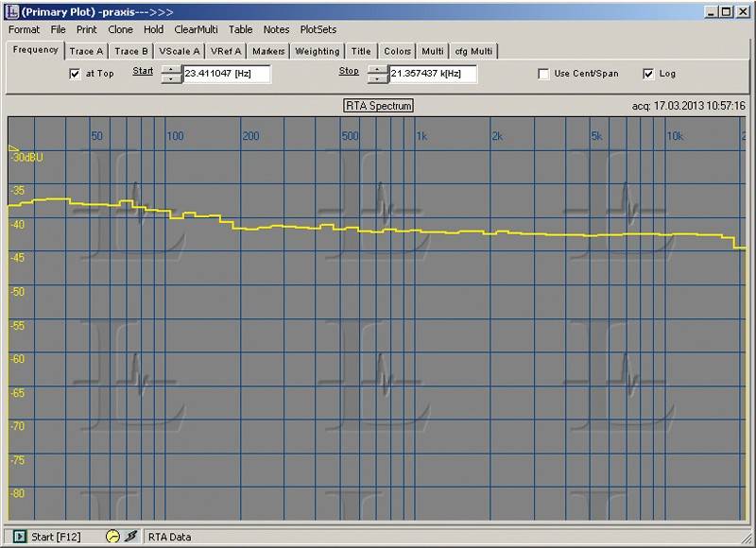
Task: Click the 100 frequency axis label
Action: coord(175,136)
